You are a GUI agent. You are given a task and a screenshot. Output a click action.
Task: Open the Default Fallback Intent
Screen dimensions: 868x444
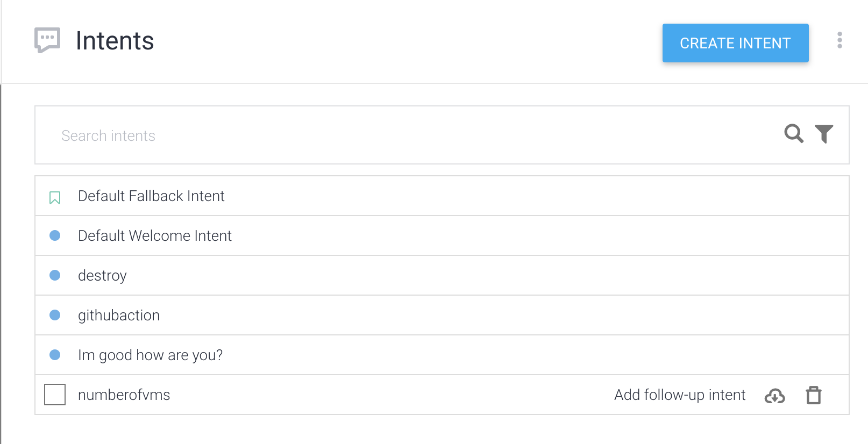(151, 196)
